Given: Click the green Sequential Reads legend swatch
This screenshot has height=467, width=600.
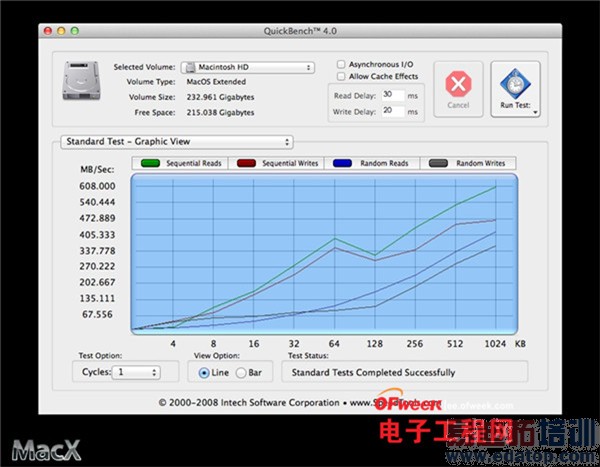Looking at the screenshot, I should tap(150, 163).
